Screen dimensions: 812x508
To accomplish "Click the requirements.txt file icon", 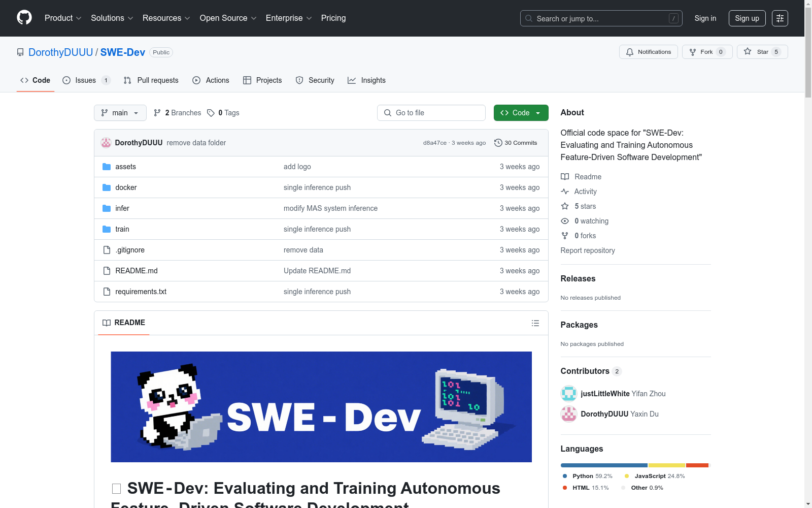I will pyautogui.click(x=107, y=292).
